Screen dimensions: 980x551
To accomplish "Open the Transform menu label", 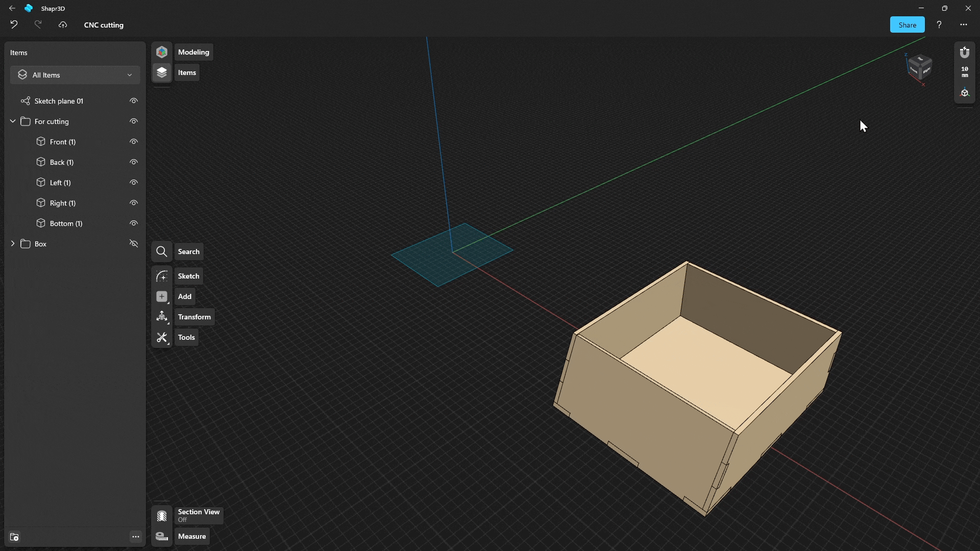I will 194,317.
